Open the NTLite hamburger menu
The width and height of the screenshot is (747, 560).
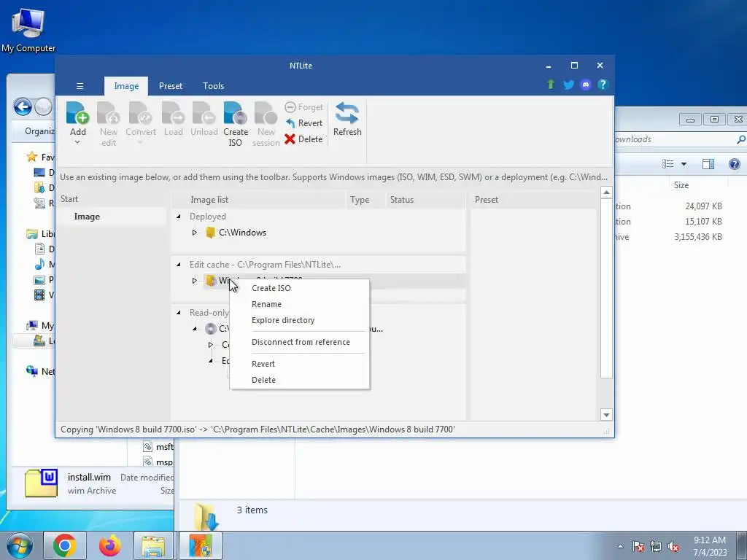(80, 86)
